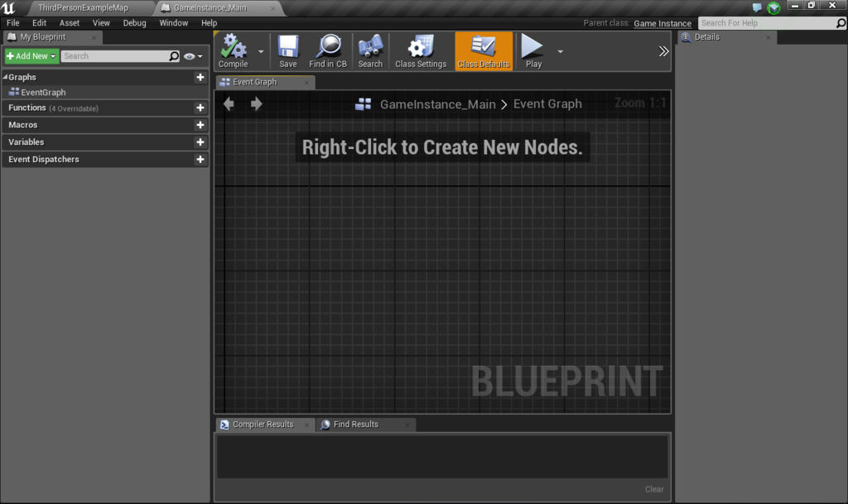Close My Blueprint tab
The image size is (848, 504).
(94, 37)
